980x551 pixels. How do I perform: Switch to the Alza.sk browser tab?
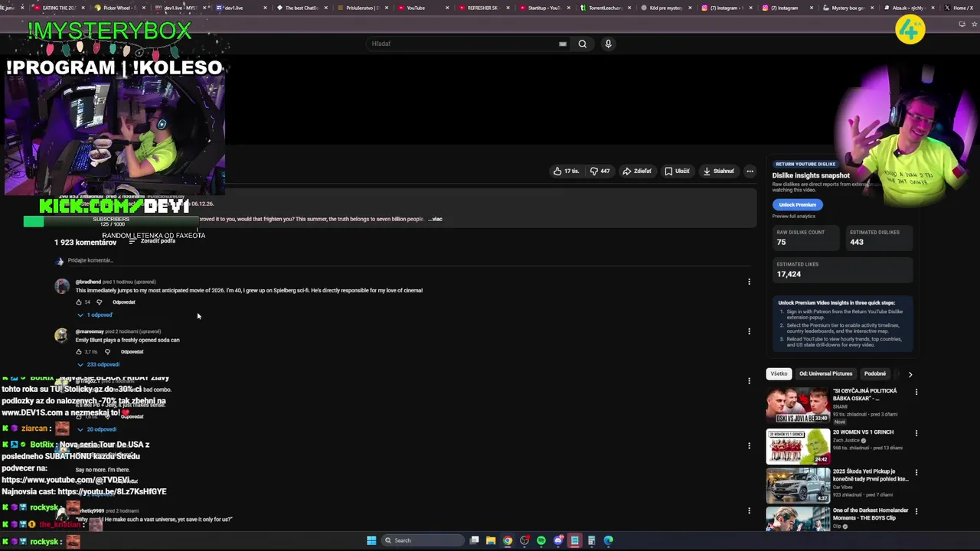[x=907, y=8]
